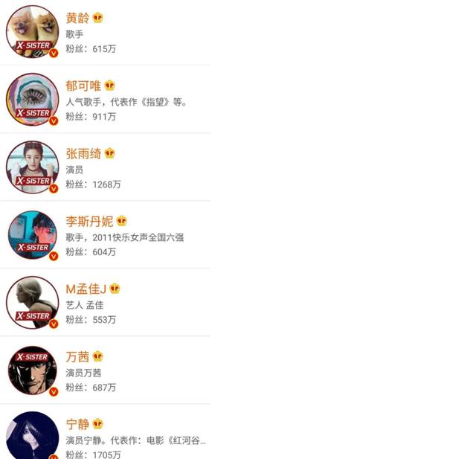
Task: Open M孟佳J's avatar image
Action: [x=33, y=303]
